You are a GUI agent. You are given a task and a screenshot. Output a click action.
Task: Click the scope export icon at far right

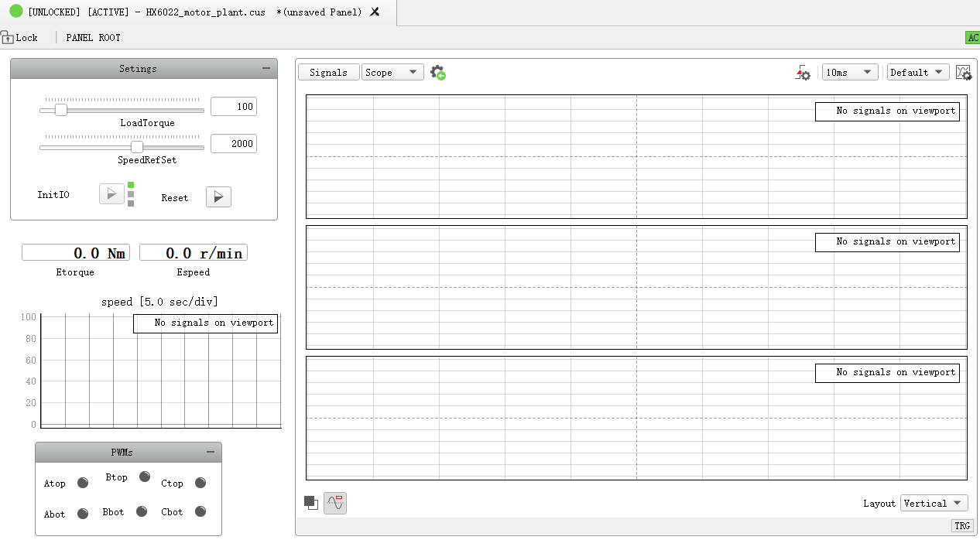964,73
